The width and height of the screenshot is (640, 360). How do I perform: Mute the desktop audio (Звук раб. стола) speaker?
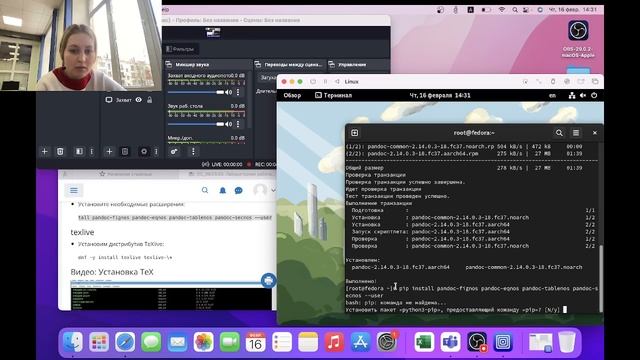pos(229,124)
